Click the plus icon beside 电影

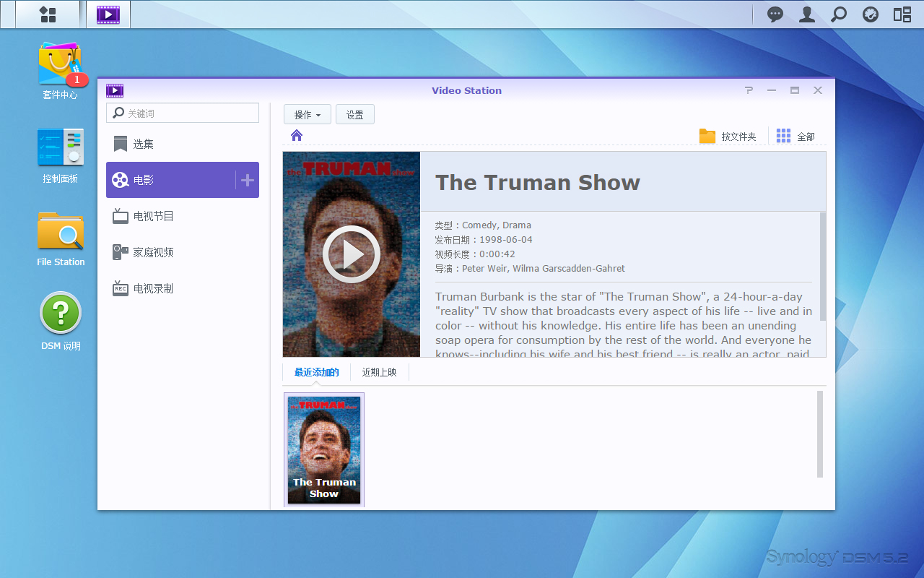[x=248, y=180]
